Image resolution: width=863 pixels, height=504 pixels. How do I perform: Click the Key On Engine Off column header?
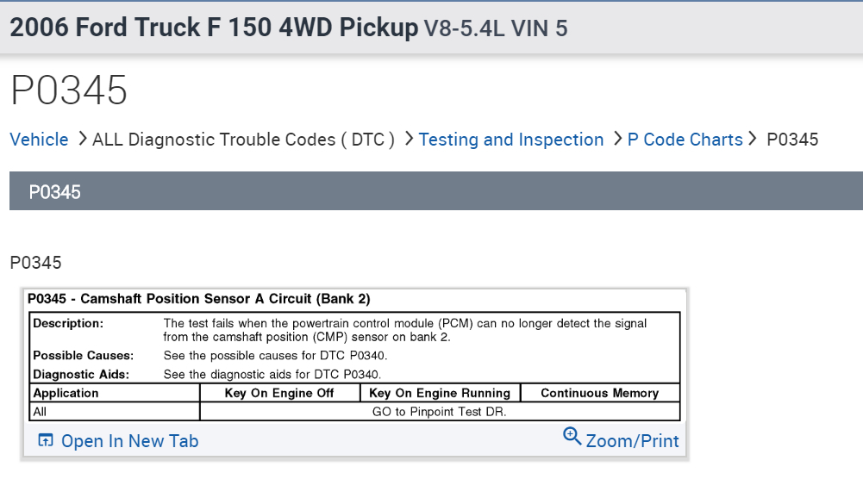point(279,393)
